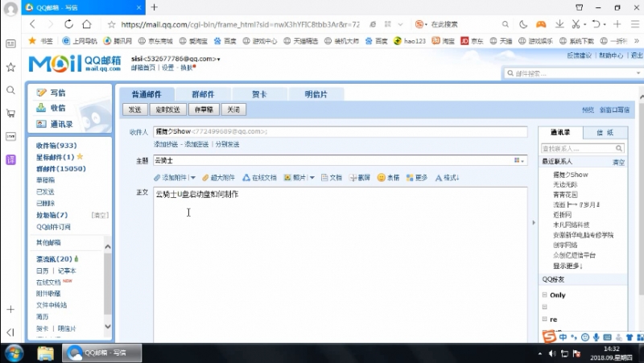Open the game controller icon in toolbar
Screen dimensions: 644x363
pos(541,24)
